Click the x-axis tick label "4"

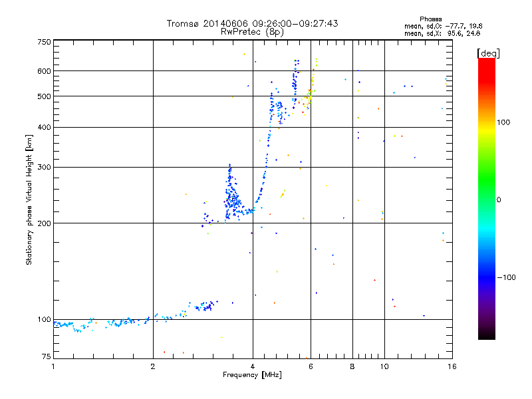click(253, 366)
